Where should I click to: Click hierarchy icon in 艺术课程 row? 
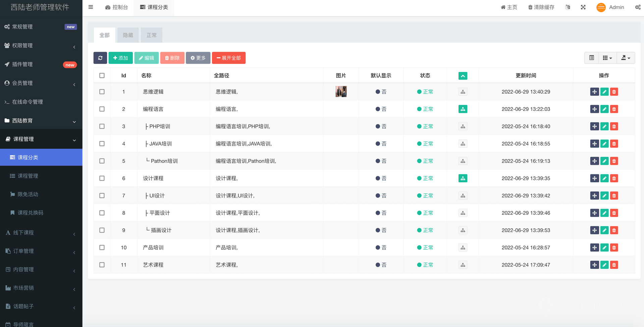pos(463,265)
